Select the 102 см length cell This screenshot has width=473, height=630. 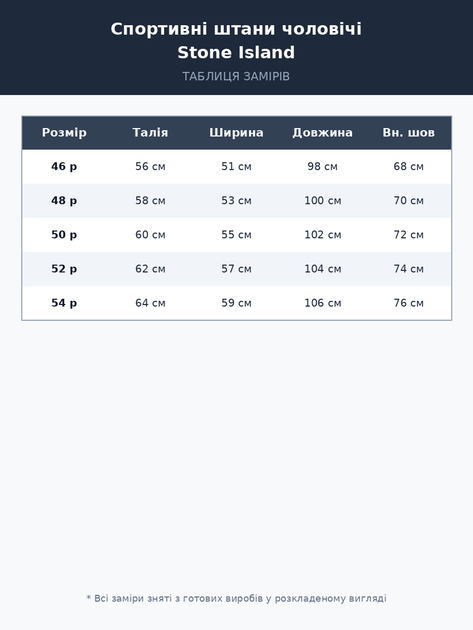click(x=322, y=235)
